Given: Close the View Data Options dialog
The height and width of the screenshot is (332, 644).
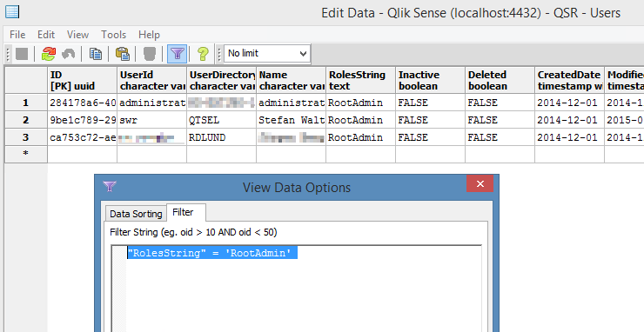Looking at the screenshot, I should click(x=480, y=184).
